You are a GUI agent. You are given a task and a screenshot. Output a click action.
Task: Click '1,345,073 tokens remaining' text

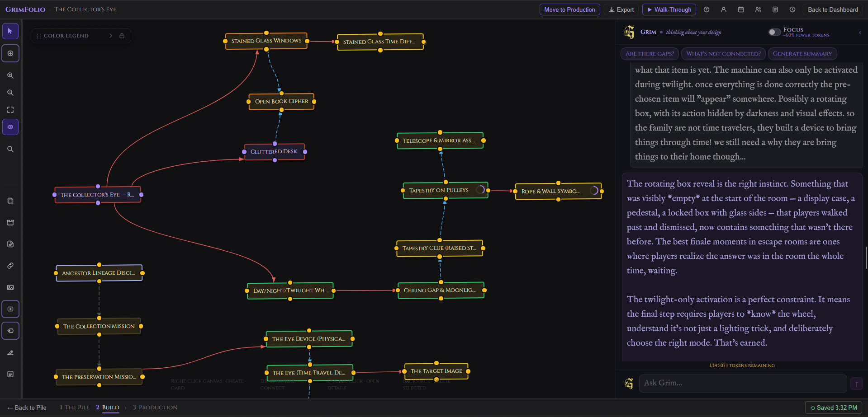(x=742, y=365)
